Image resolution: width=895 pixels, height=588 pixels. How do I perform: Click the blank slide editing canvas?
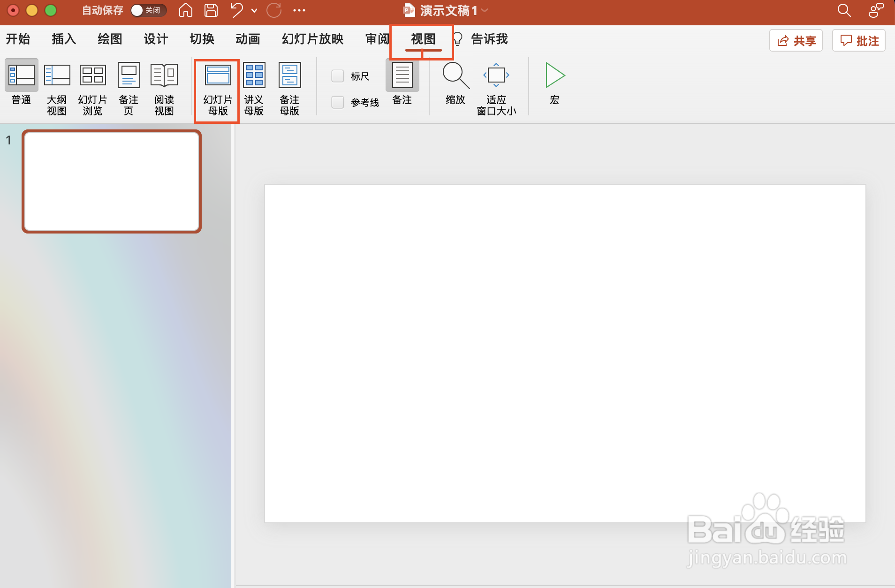click(565, 354)
